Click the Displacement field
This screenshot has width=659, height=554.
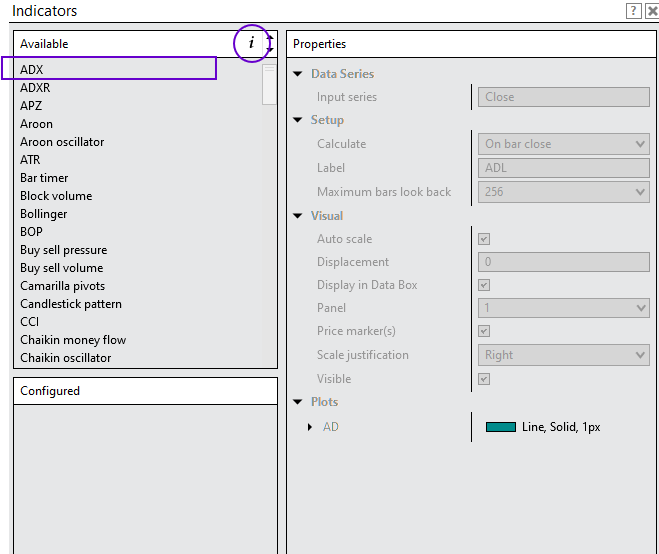tap(564, 262)
